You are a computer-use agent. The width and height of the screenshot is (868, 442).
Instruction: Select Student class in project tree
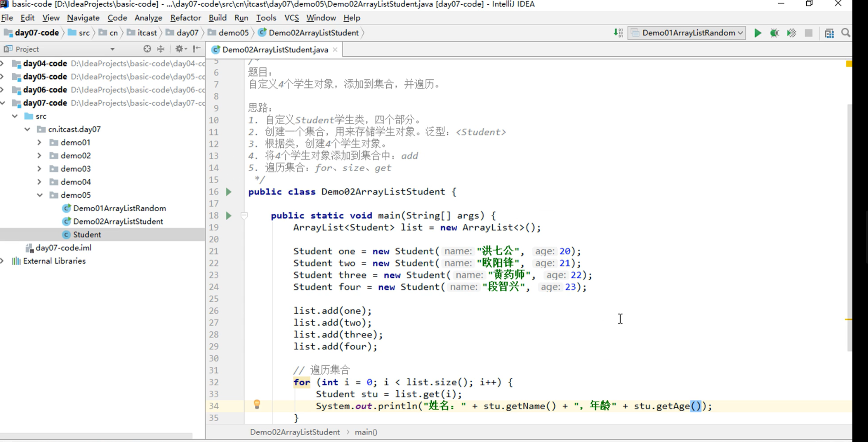(87, 235)
